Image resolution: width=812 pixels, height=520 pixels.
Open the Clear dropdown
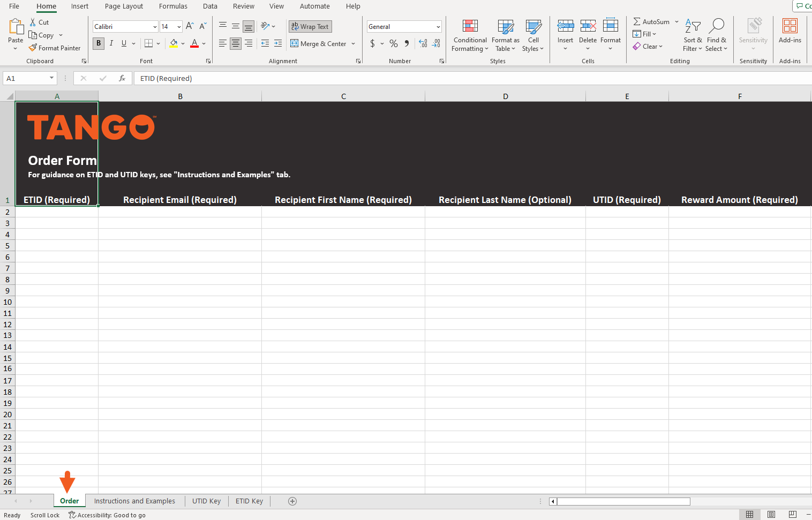tap(648, 47)
